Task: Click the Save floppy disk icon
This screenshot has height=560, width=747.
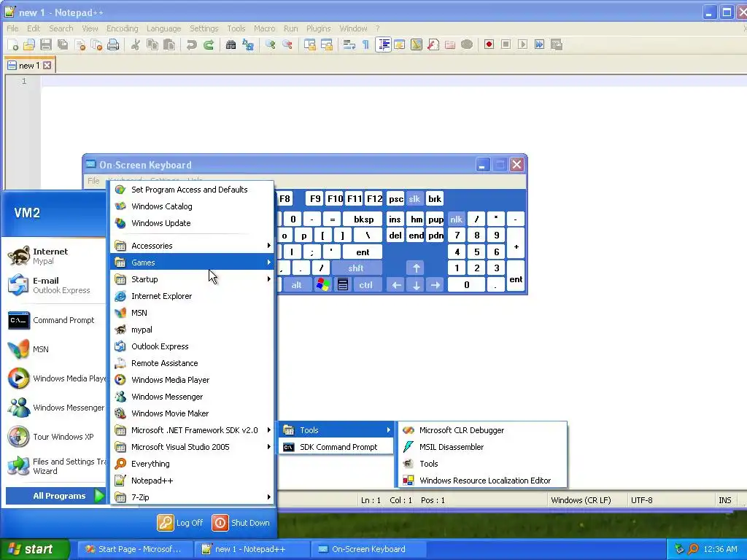Action: (x=46, y=44)
